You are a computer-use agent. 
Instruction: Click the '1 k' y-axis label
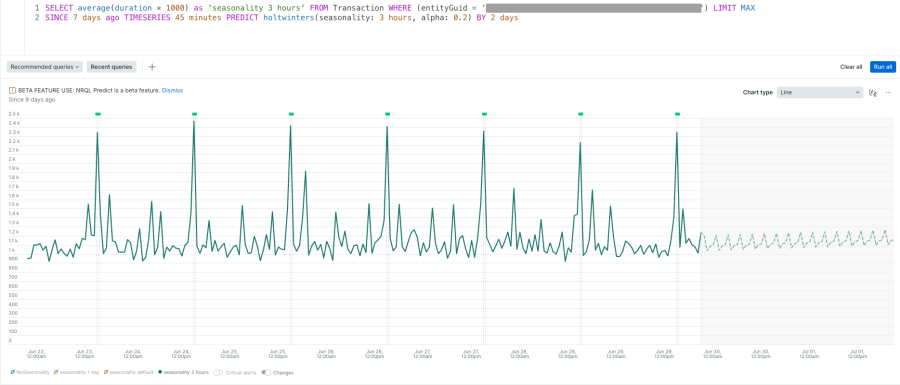(13, 250)
